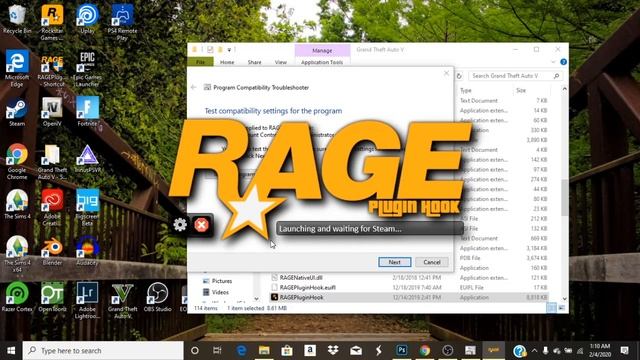This screenshot has width=640, height=360.
Task: Launch PS4 Remote Play shortcut
Action: tap(122, 22)
